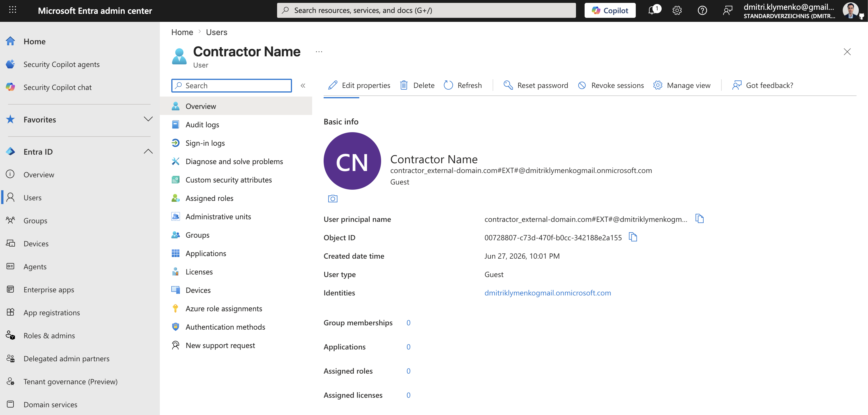Click the Home breadcrumb link
868x415 pixels.
(x=182, y=32)
